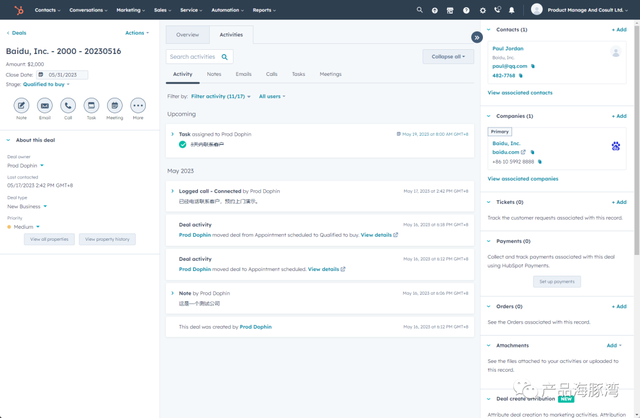
Task: Collapse the right sidebar with double-arrow button
Action: (x=477, y=37)
